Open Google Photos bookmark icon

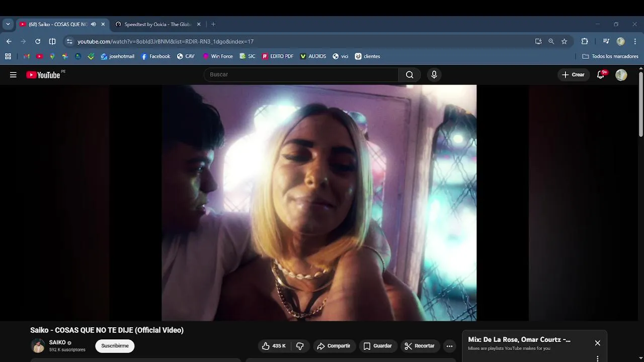pyautogui.click(x=65, y=56)
